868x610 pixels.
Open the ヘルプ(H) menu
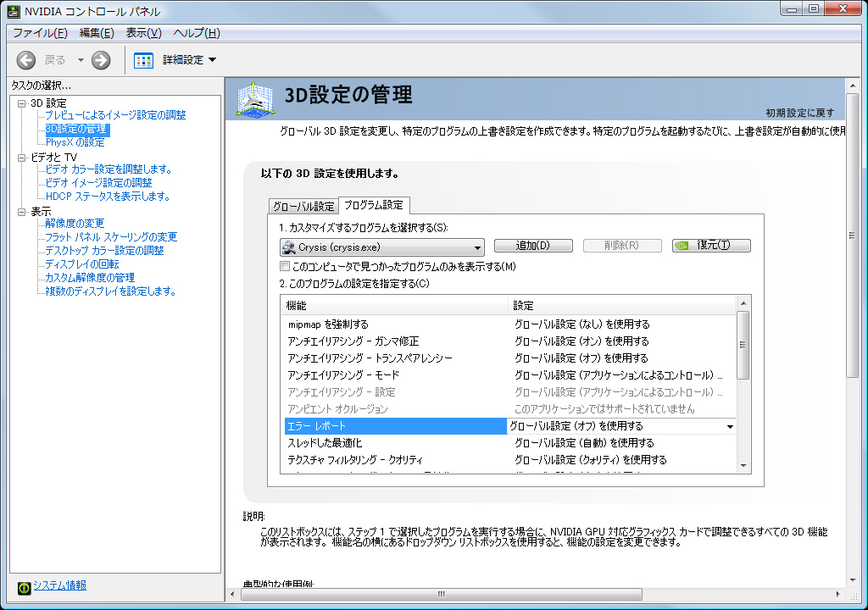197,33
